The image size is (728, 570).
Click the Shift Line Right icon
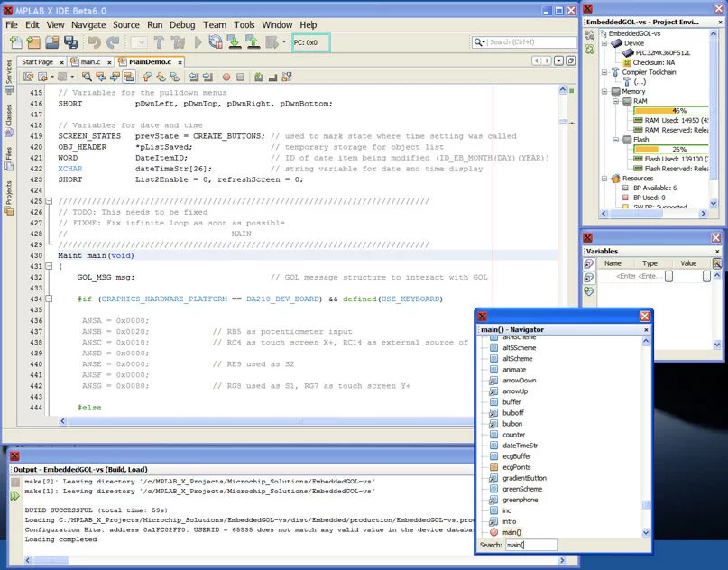[x=207, y=77]
